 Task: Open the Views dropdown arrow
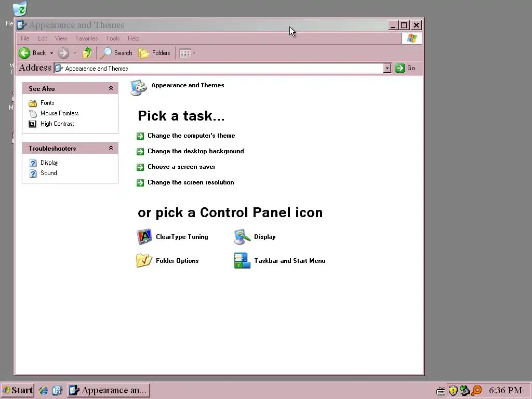[x=194, y=54]
